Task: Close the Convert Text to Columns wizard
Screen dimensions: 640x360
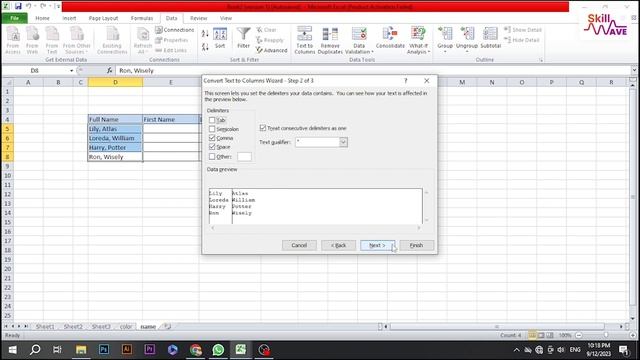Action: [427, 81]
